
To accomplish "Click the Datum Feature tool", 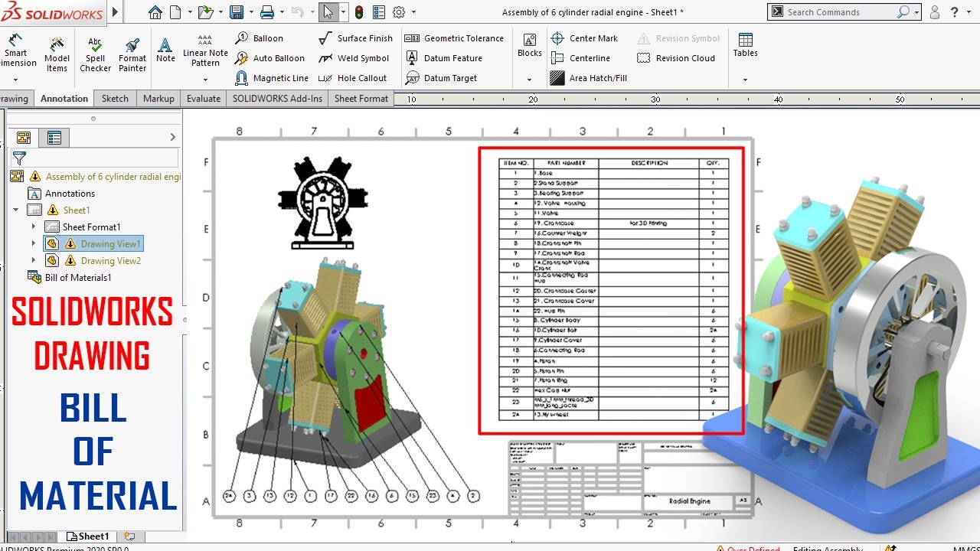I will [x=443, y=58].
